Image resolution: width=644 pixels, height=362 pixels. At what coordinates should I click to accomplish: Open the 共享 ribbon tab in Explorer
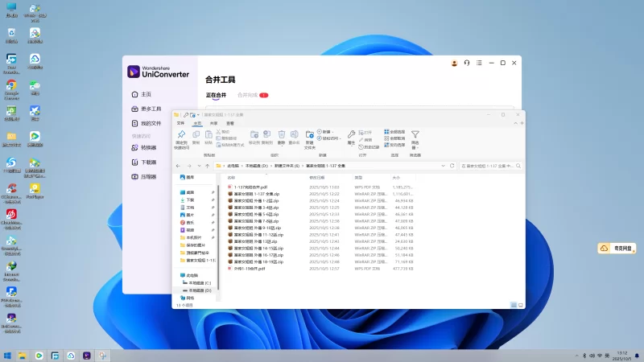coord(214,123)
